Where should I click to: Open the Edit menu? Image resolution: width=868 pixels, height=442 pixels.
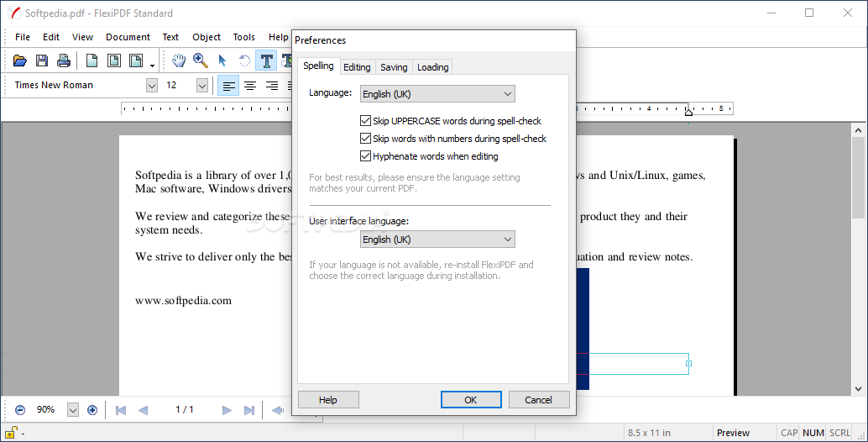pos(51,37)
